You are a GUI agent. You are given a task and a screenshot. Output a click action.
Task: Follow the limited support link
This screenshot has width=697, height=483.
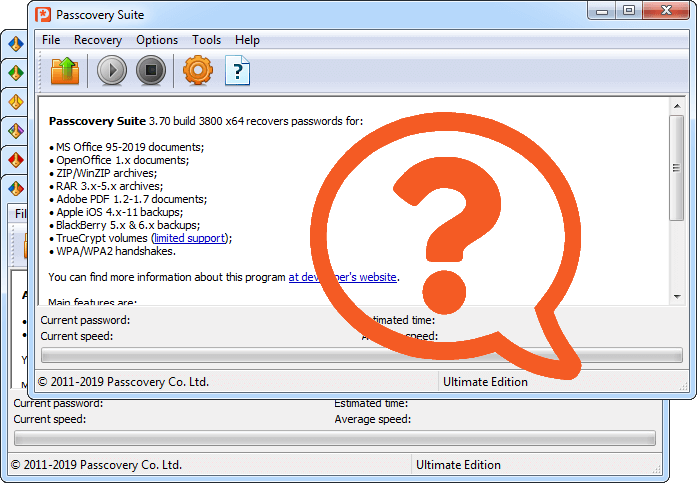190,238
